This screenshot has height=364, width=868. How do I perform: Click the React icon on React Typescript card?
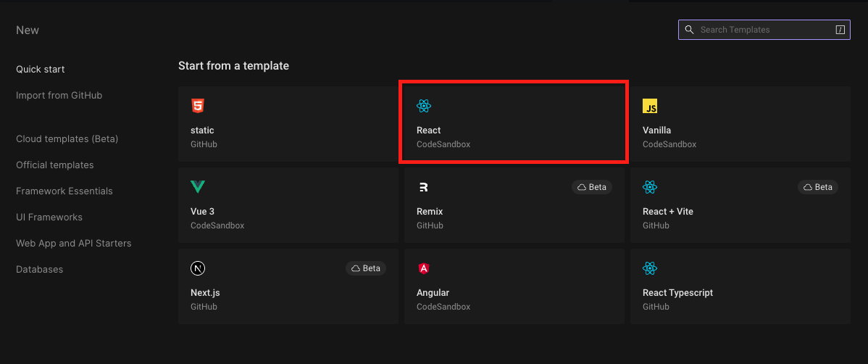[650, 269]
